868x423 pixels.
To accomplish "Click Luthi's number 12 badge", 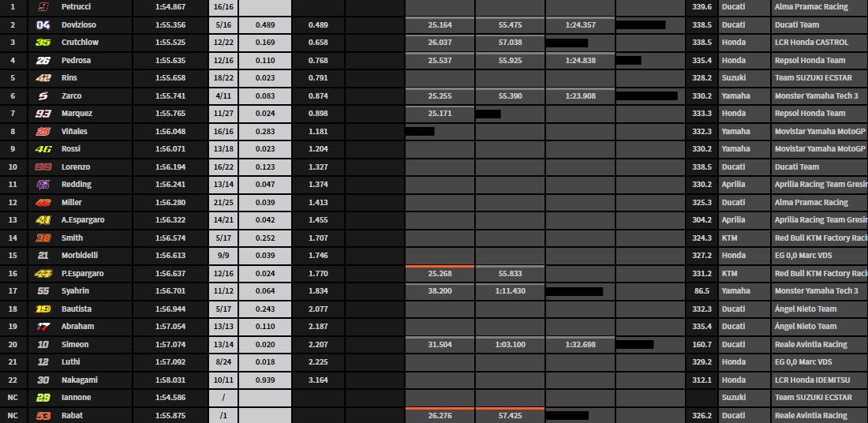I will 43,361.
